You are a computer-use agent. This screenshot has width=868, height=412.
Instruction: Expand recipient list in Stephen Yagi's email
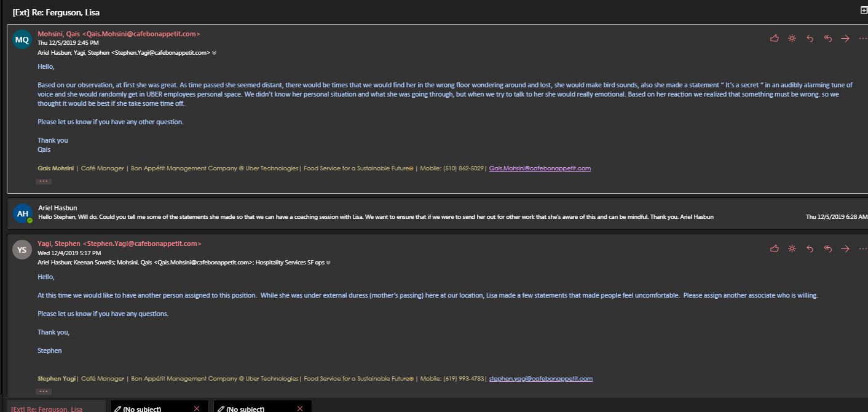pyautogui.click(x=328, y=263)
